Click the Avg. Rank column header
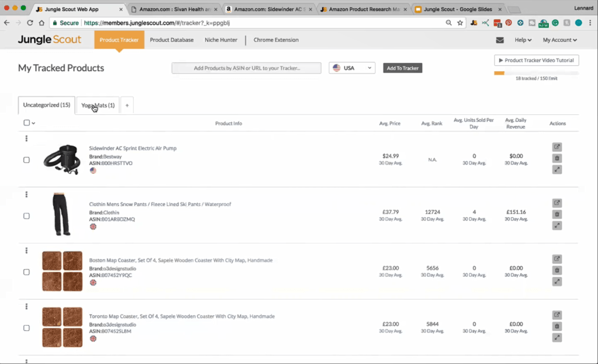The image size is (598, 364). [432, 123]
